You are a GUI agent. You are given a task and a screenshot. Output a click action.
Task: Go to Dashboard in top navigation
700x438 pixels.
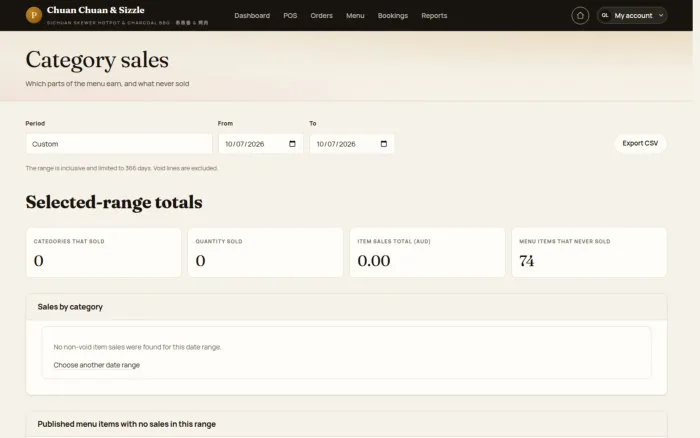coord(252,16)
